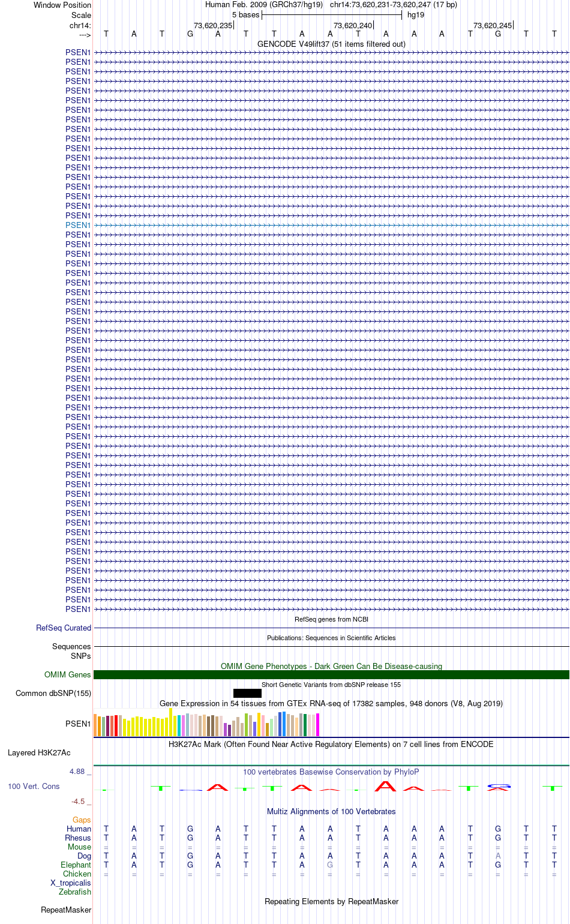570x924 pixels.
Task: Select the RefSeq Curated track label
Action: [x=64, y=628]
